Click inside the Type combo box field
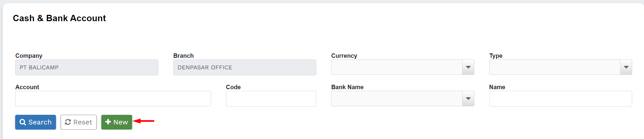The height and width of the screenshot is (139, 644). point(555,67)
